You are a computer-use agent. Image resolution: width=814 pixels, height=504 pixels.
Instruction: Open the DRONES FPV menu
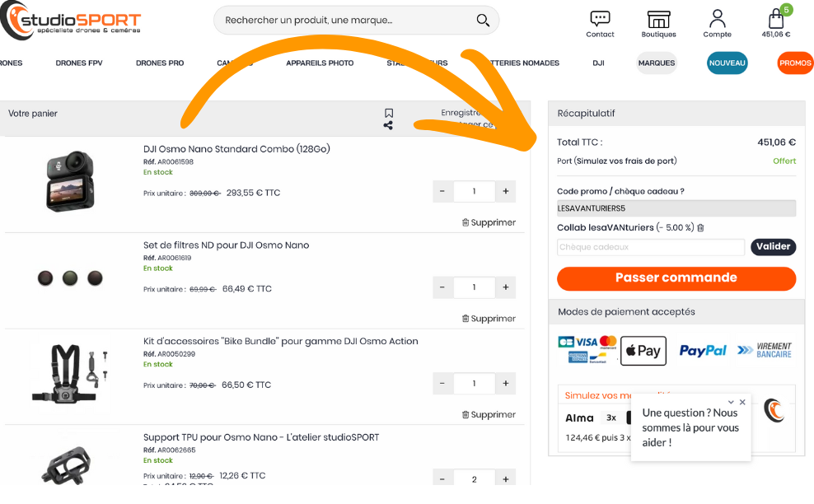point(79,63)
